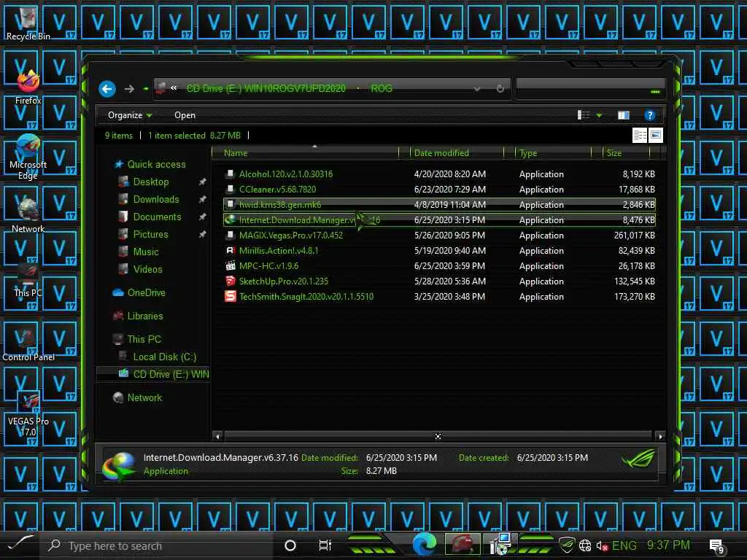This screenshot has height=560, width=747.
Task: Open VEGAS Pro 17.0 desktop shortcut
Action: click(28, 414)
